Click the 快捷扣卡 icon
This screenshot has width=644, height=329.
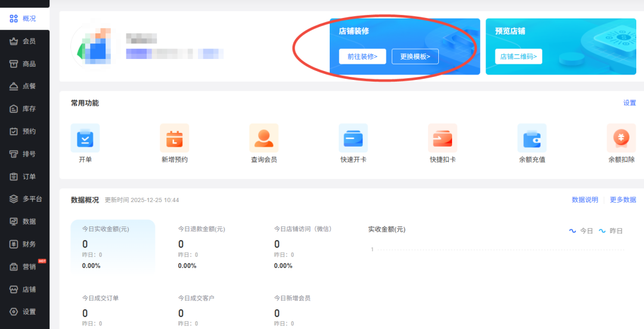[442, 138]
